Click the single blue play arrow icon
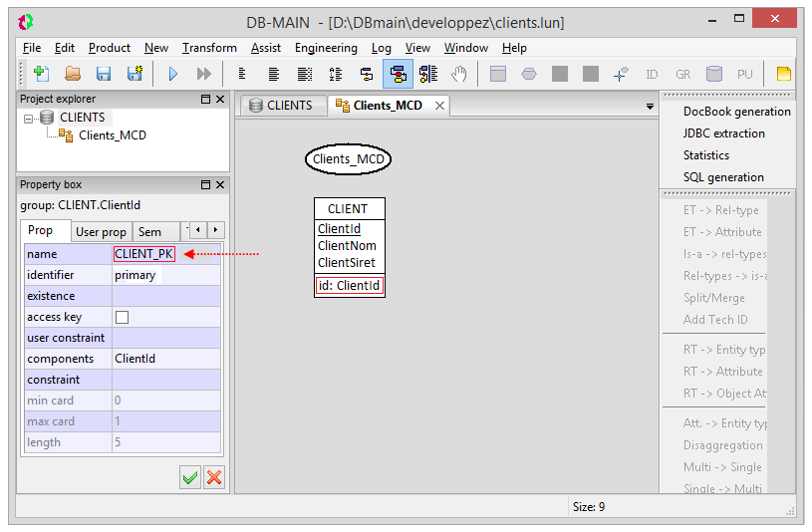 pyautogui.click(x=172, y=74)
